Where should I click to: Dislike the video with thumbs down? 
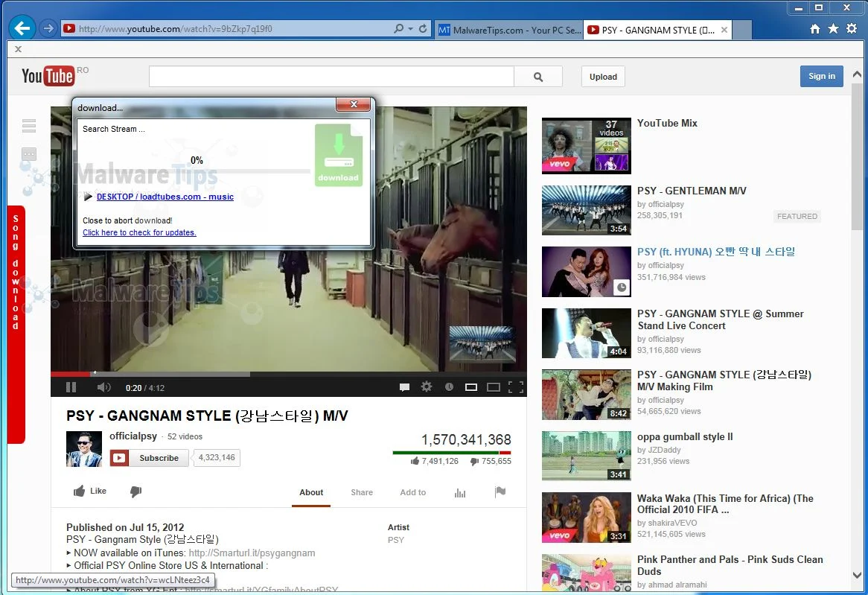[135, 491]
